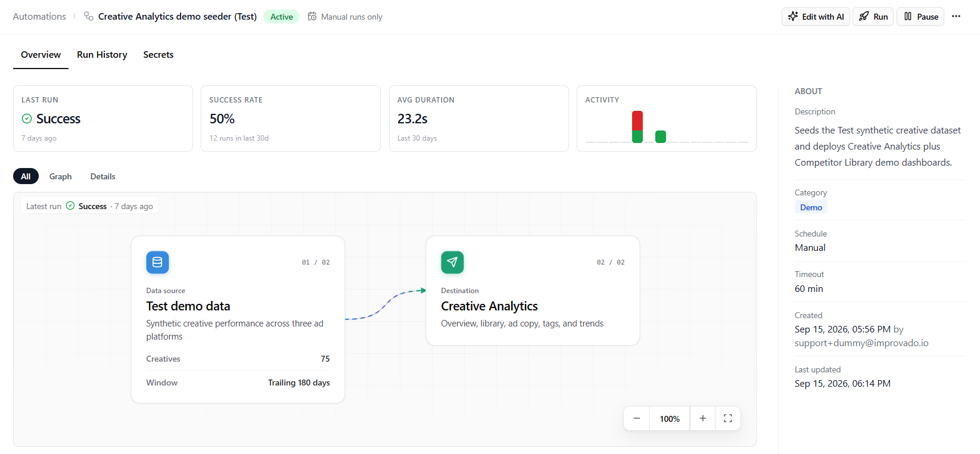Click the fit-to-screen fullscreen icon
The image size is (980, 454).
click(728, 418)
